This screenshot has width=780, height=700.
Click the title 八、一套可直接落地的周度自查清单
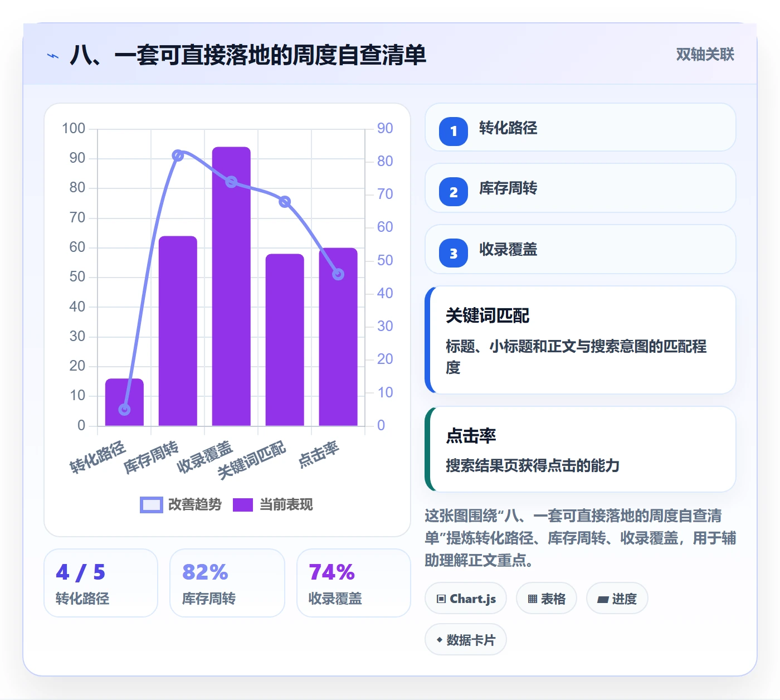(248, 55)
